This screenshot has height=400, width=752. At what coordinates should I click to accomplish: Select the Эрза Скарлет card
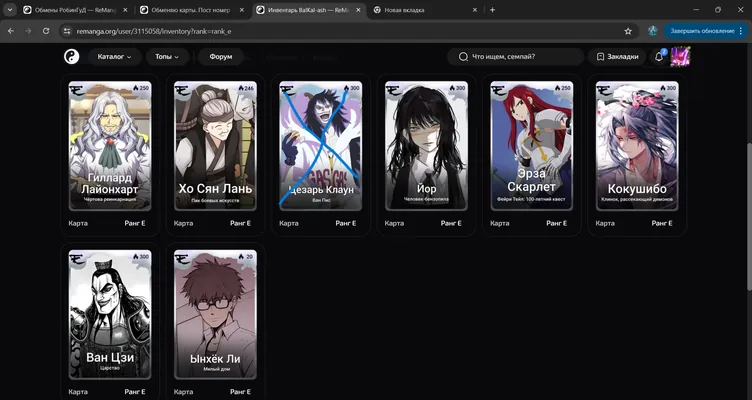pyautogui.click(x=531, y=146)
